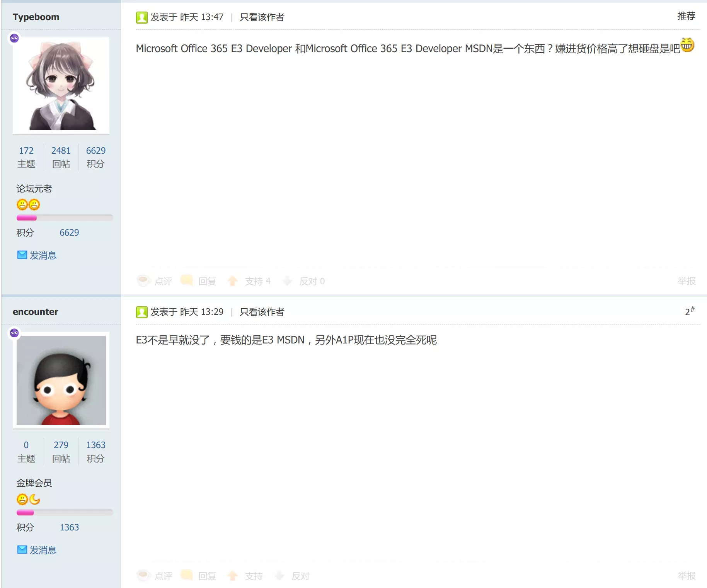Open Typeboom's user profile name link

(36, 17)
